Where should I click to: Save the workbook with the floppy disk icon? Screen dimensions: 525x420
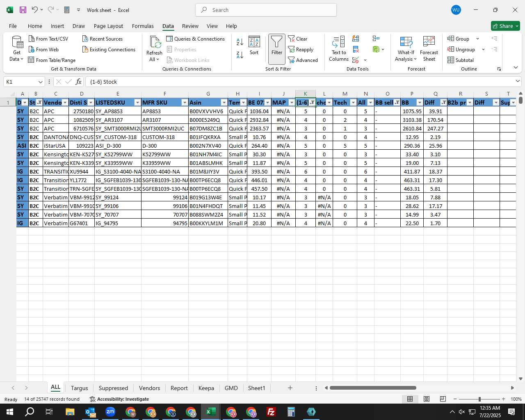click(23, 10)
